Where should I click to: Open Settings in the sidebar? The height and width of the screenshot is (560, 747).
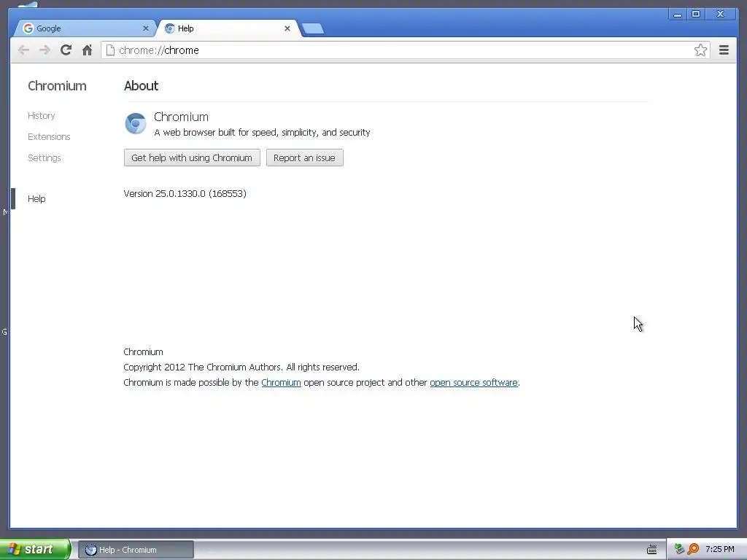click(x=44, y=157)
